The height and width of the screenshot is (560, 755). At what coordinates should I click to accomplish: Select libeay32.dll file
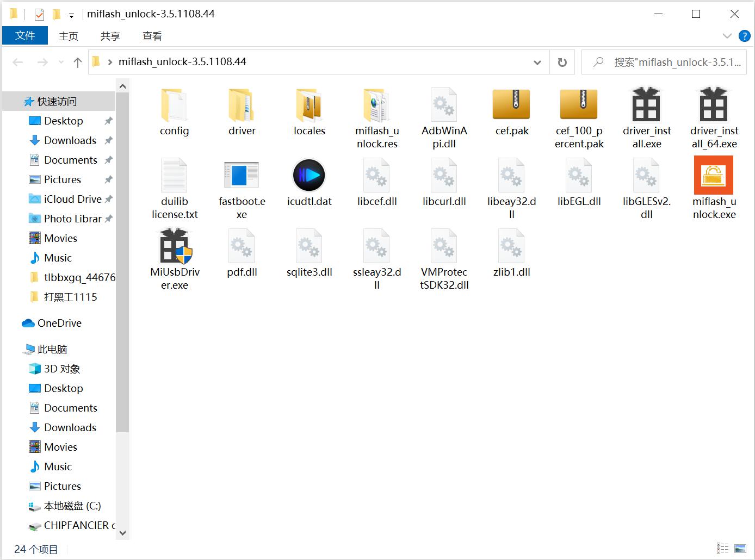pos(511,189)
